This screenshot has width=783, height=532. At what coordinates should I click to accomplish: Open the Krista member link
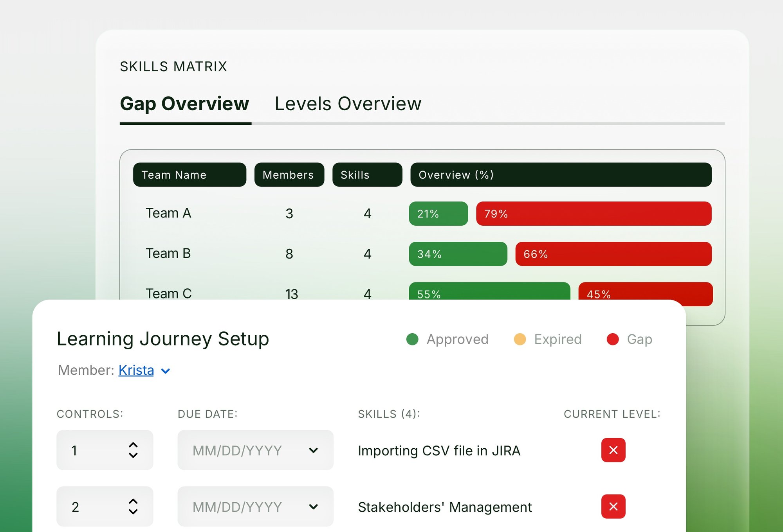point(136,370)
